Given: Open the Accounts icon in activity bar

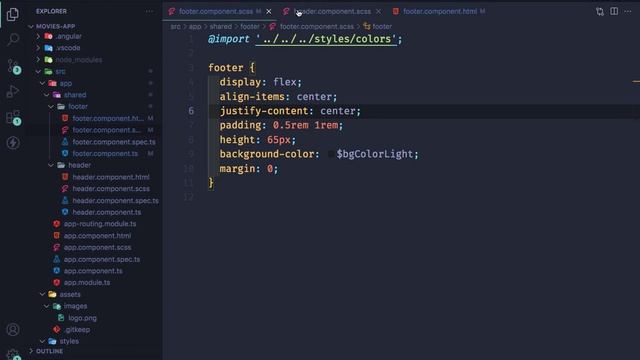Looking at the screenshot, I should point(13,329).
